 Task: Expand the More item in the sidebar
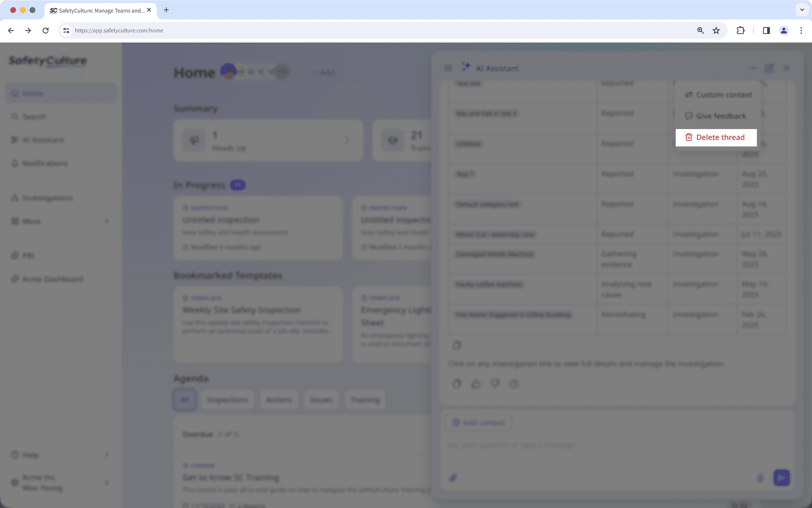click(x=31, y=221)
